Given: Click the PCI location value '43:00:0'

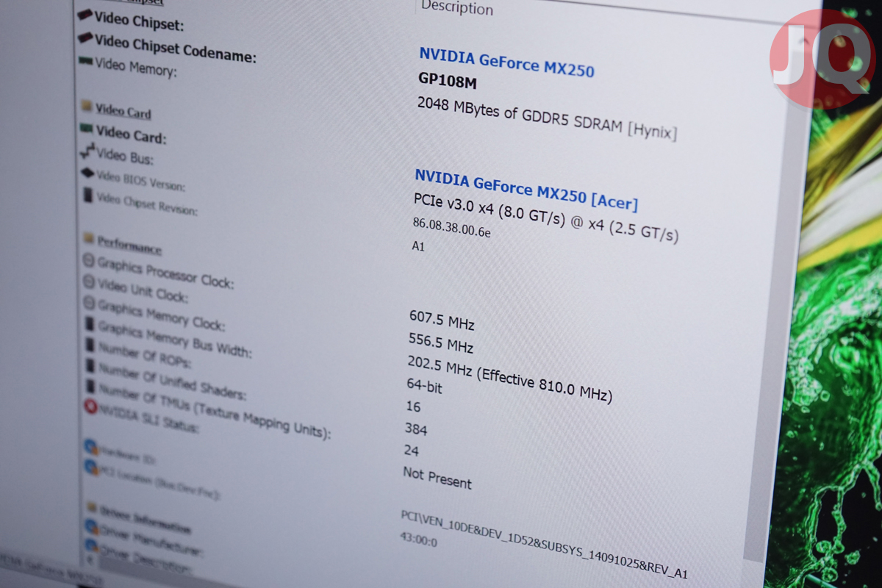Looking at the screenshot, I should [419, 541].
